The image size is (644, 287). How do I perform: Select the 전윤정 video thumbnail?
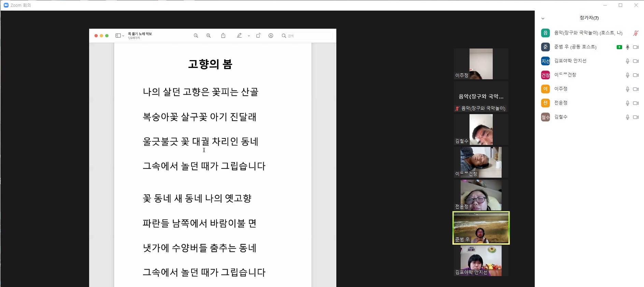[481, 195]
